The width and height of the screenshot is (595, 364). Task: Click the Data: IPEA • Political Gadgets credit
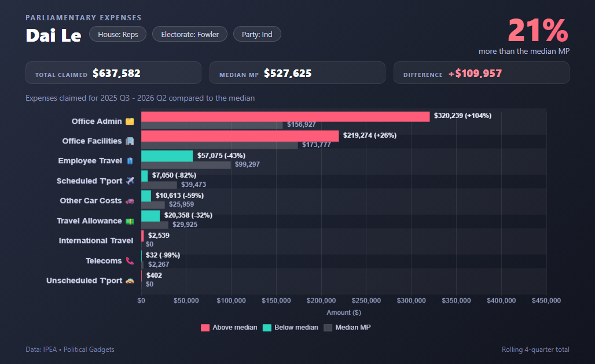70,350
